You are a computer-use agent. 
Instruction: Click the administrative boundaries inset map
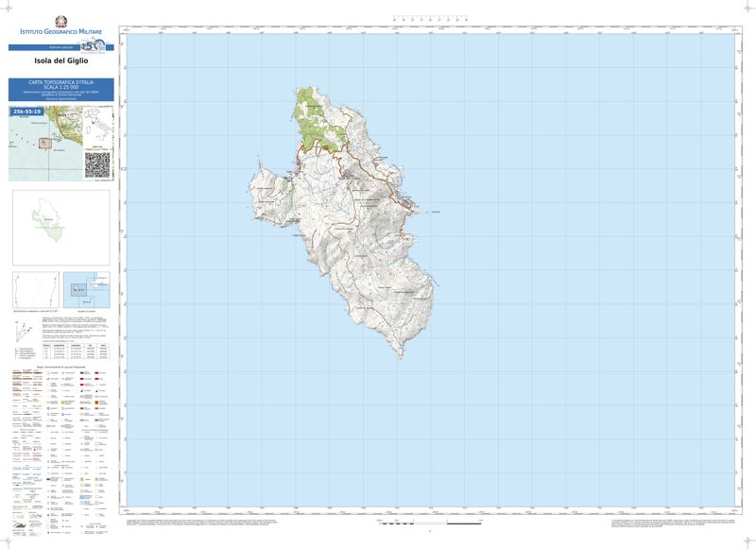[60, 228]
